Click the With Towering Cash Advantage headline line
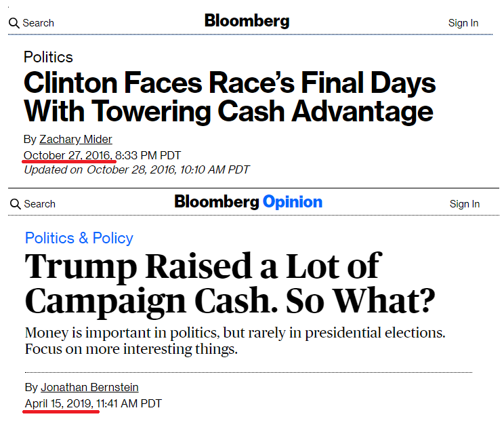504x425 pixels. click(228, 112)
